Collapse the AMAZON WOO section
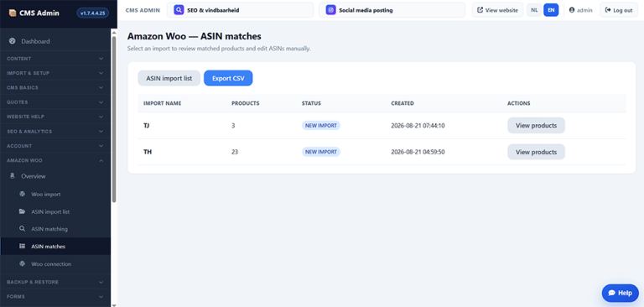644x307 pixels. [55, 160]
